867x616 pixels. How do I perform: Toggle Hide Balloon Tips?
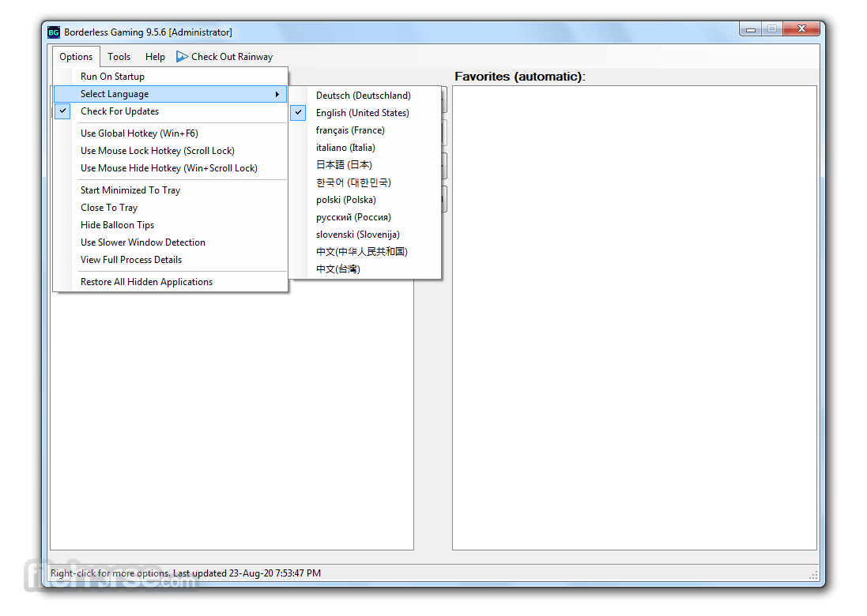[x=171, y=225]
